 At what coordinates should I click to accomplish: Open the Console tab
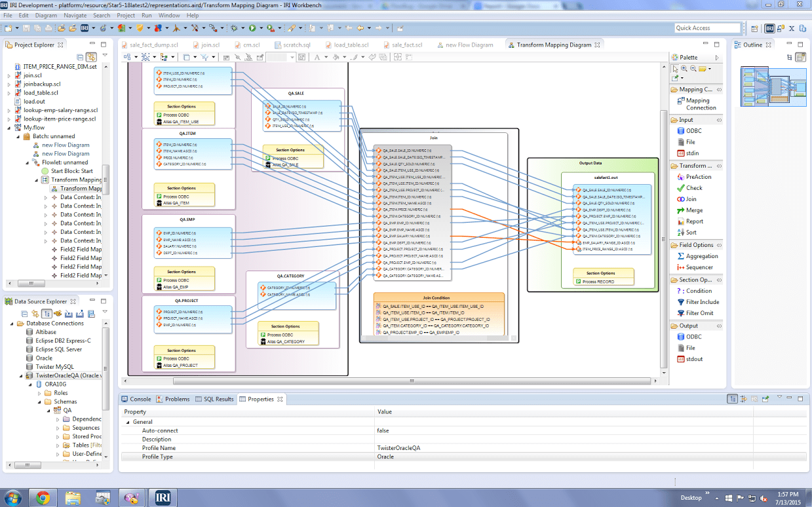pyautogui.click(x=136, y=399)
